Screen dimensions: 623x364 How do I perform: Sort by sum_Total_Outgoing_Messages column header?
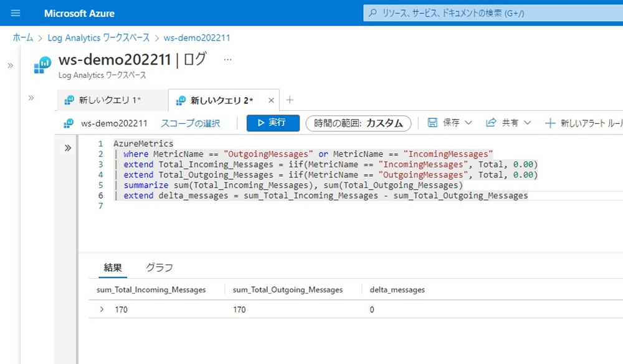pyautogui.click(x=288, y=290)
